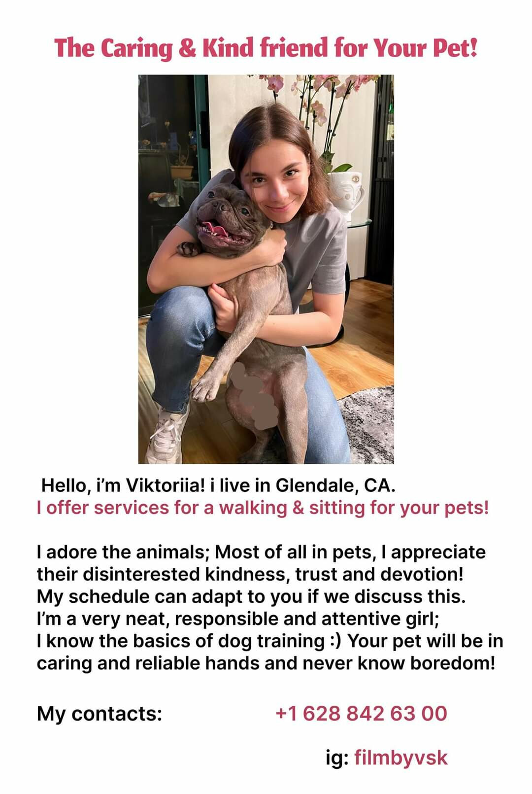Click the "My schedule can adapt" line
The image size is (532, 794).
pyautogui.click(x=251, y=596)
